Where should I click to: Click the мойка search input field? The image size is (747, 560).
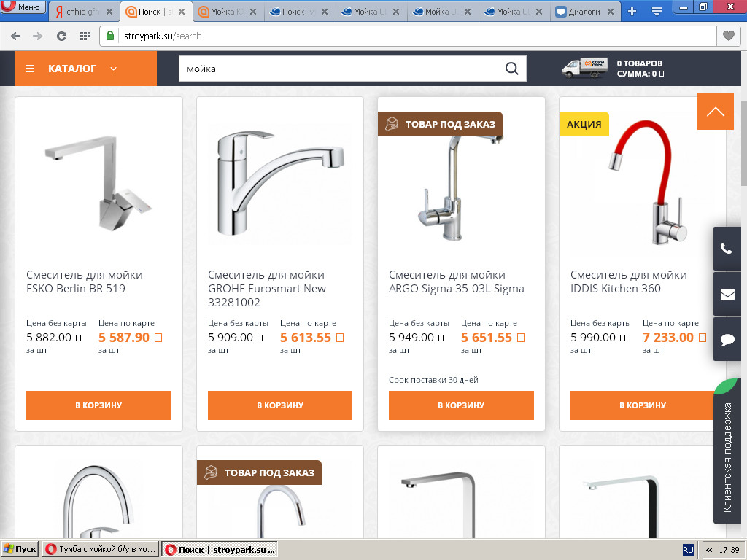click(x=341, y=69)
